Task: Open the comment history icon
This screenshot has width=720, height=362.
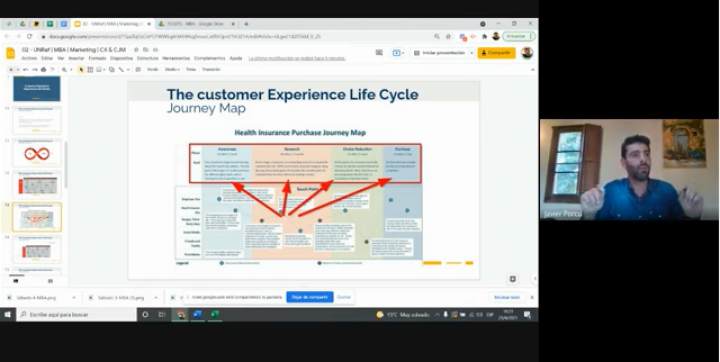Action: (379, 53)
